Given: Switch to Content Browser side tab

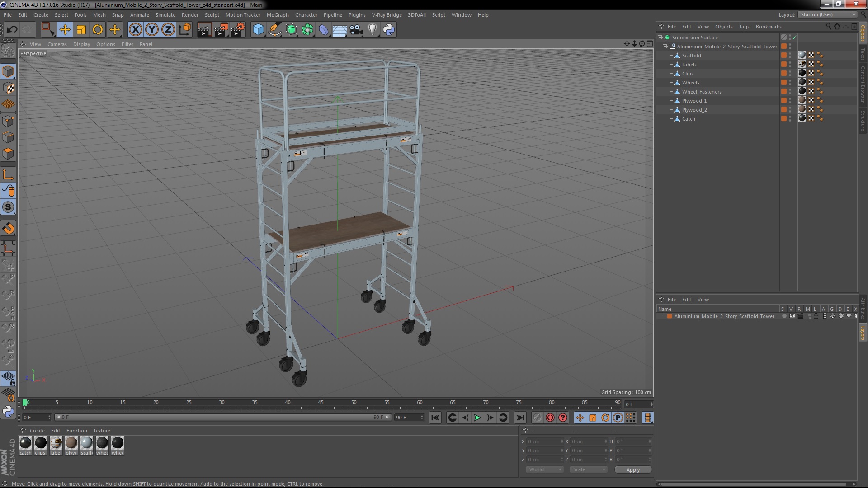Looking at the screenshot, I should coord(863,84).
